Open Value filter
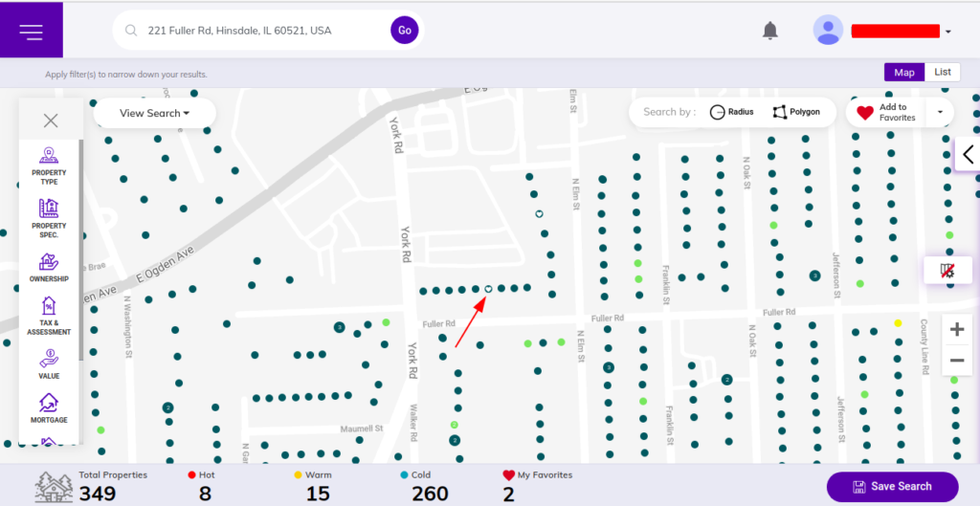980x506 pixels. (x=49, y=364)
